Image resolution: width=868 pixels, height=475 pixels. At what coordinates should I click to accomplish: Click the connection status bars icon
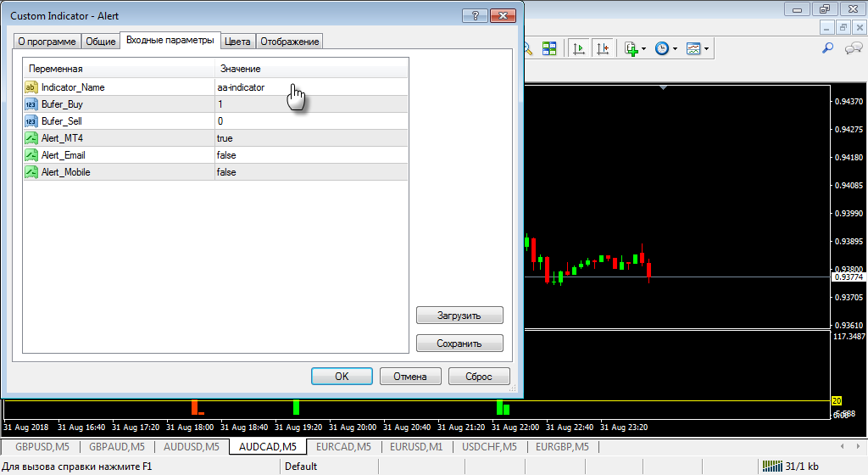tap(772, 467)
